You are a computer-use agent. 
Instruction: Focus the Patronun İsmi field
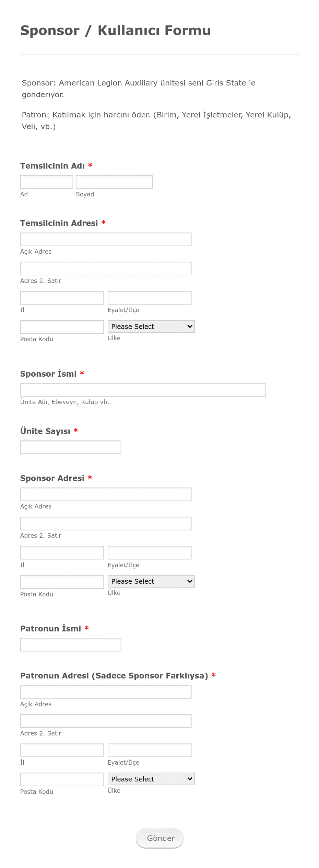(71, 644)
